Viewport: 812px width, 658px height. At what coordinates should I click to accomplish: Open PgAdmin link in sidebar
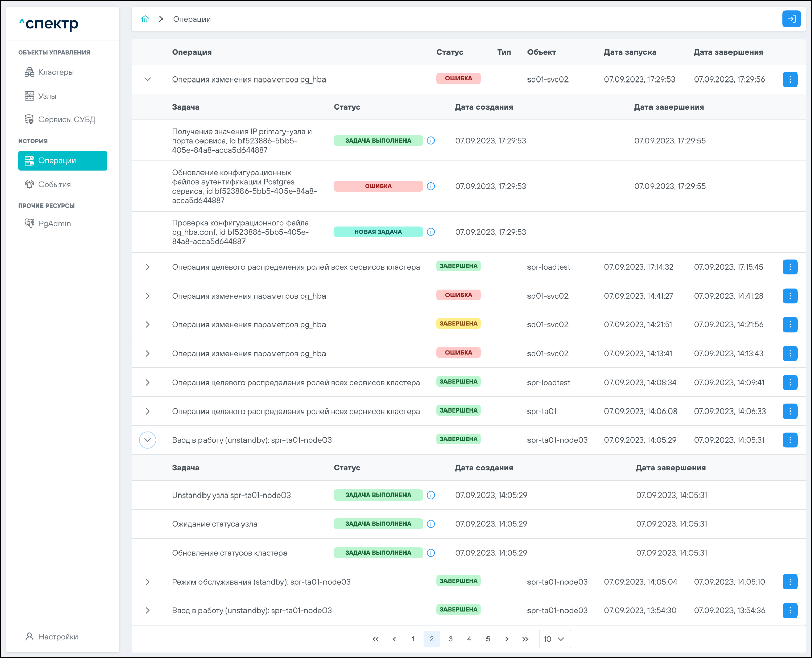tap(54, 224)
